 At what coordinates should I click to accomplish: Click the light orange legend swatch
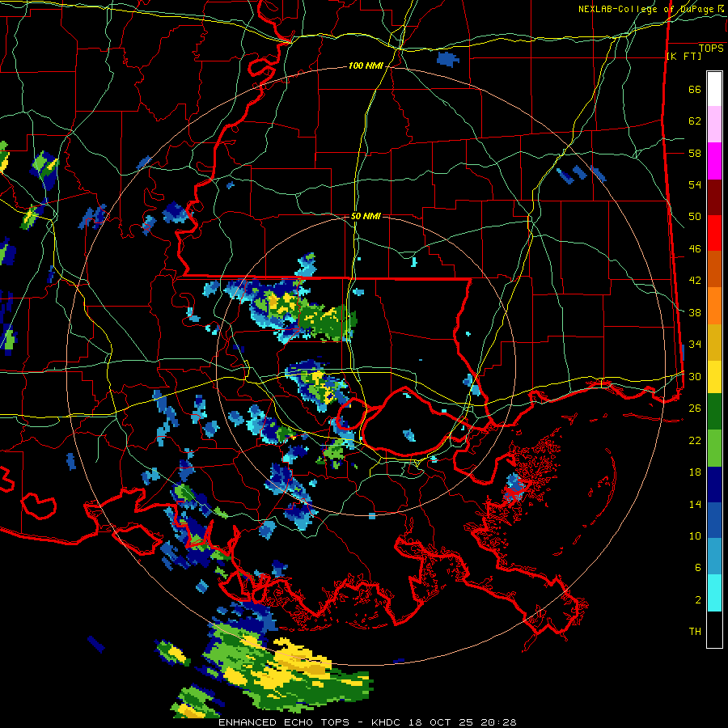tap(714, 306)
